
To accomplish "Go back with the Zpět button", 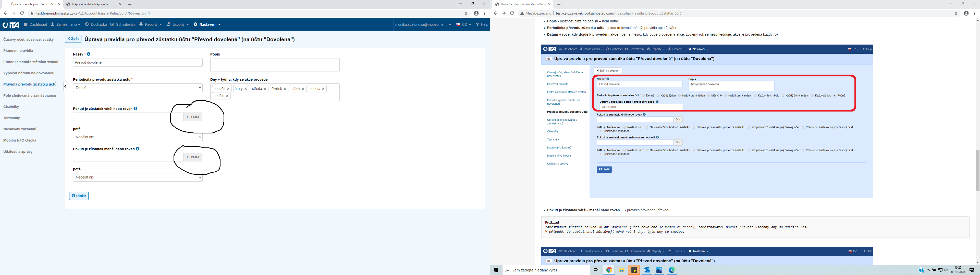I will pyautogui.click(x=73, y=39).
